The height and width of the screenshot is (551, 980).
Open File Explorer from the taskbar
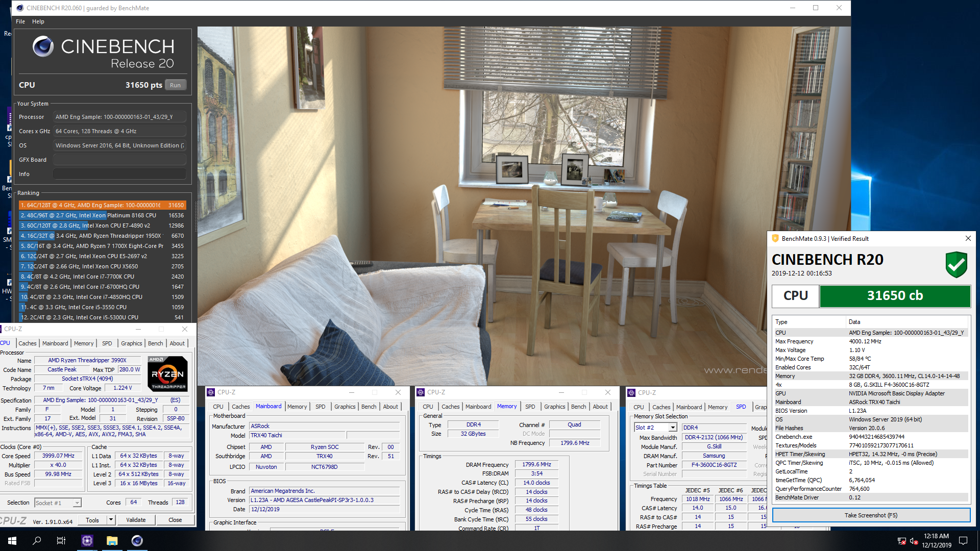pos(112,541)
